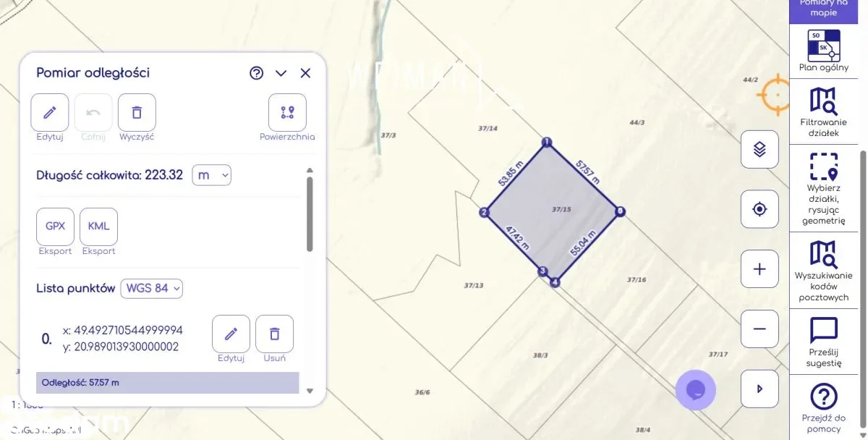This screenshot has height=440, width=868.
Task: Open the WGS 84 coordinate system dropdown
Action: coord(151,288)
